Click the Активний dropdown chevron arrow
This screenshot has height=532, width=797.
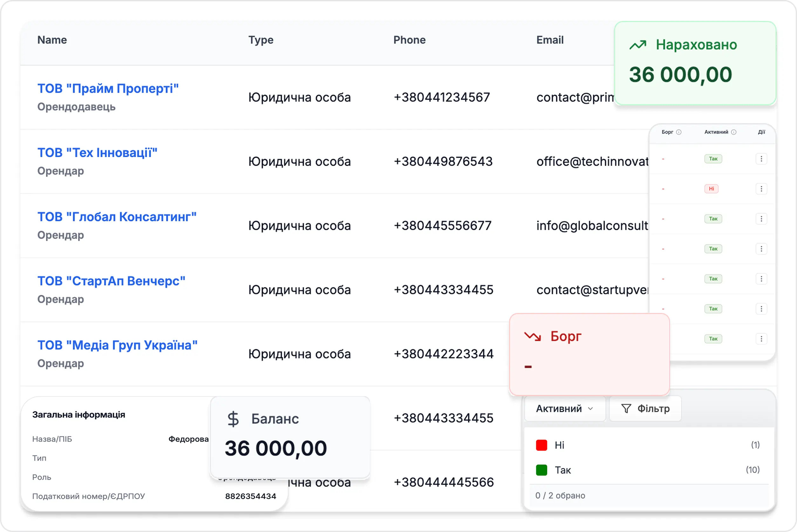click(x=590, y=409)
